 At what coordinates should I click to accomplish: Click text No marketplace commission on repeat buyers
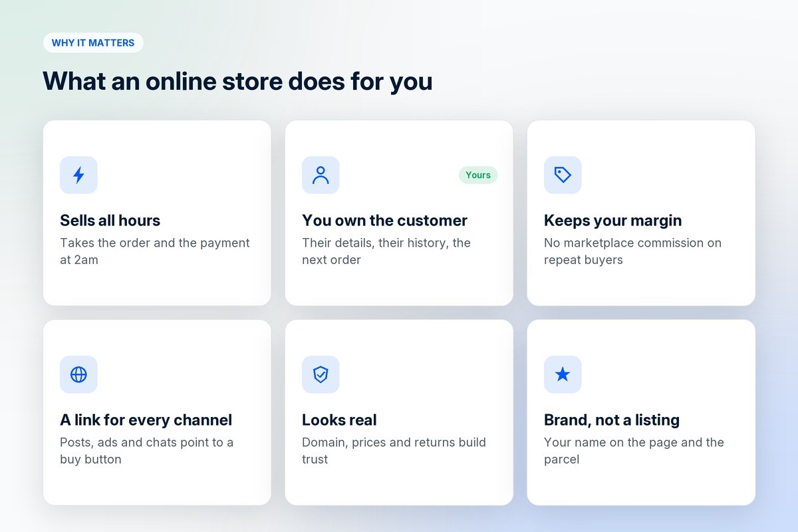(632, 251)
